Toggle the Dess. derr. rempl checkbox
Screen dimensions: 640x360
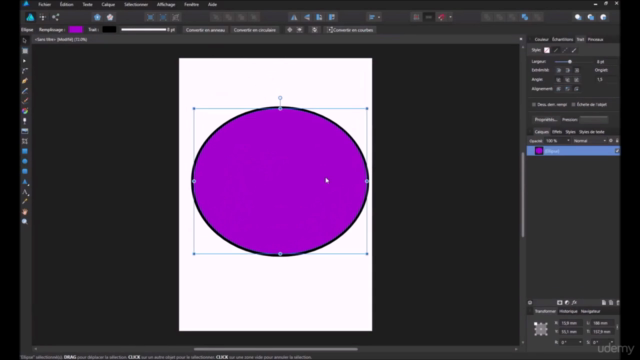534,104
